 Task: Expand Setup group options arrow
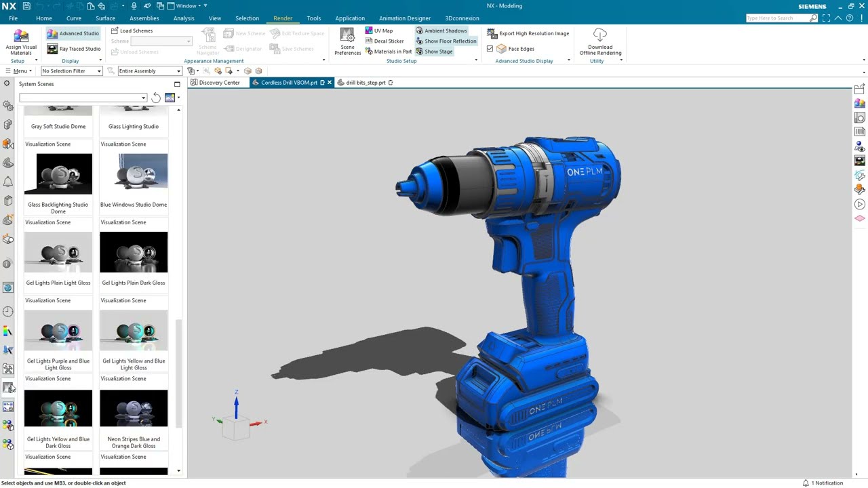tap(36, 60)
